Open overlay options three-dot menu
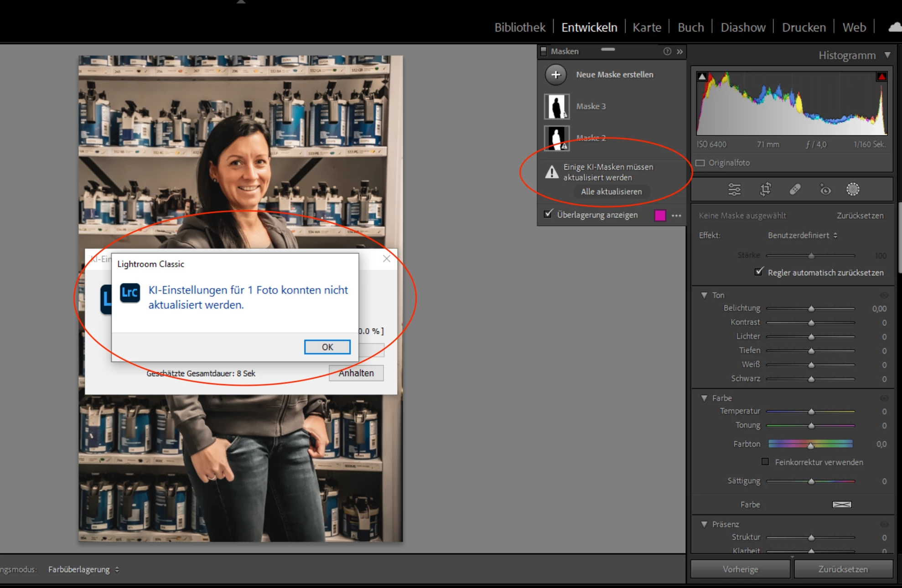902x588 pixels. (x=676, y=216)
